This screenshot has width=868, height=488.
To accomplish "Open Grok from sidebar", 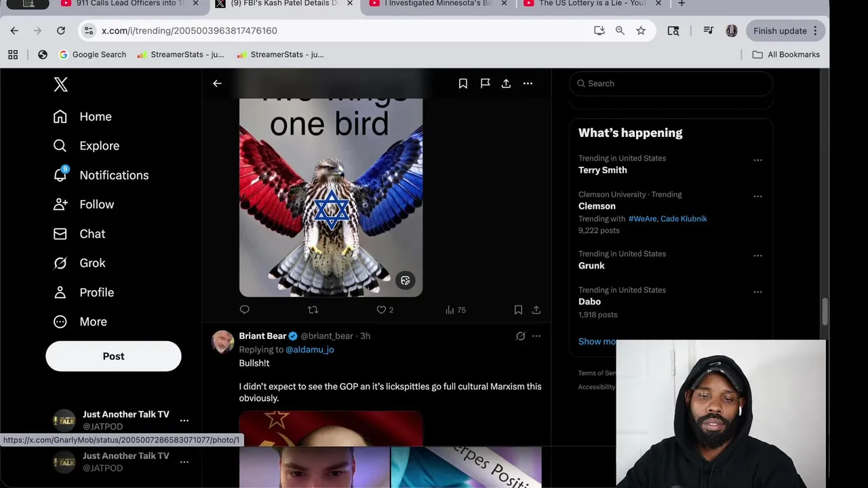I will [x=79, y=263].
